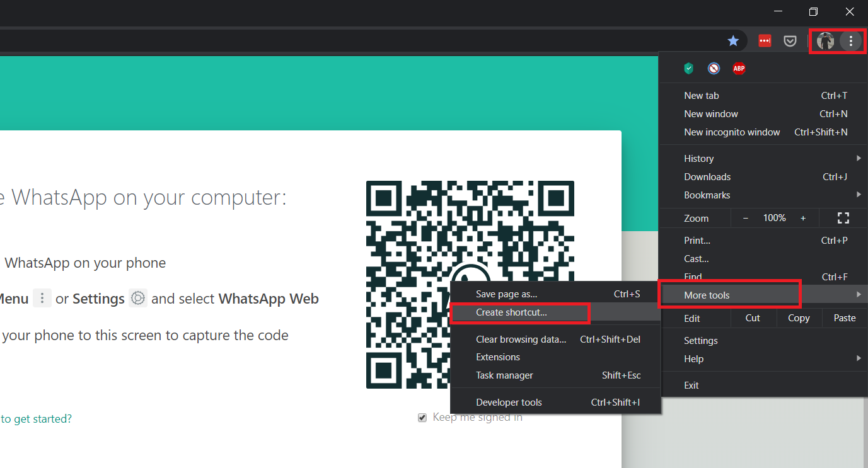This screenshot has width=868, height=468.
Task: Expand the More tools submenu
Action: 763,295
